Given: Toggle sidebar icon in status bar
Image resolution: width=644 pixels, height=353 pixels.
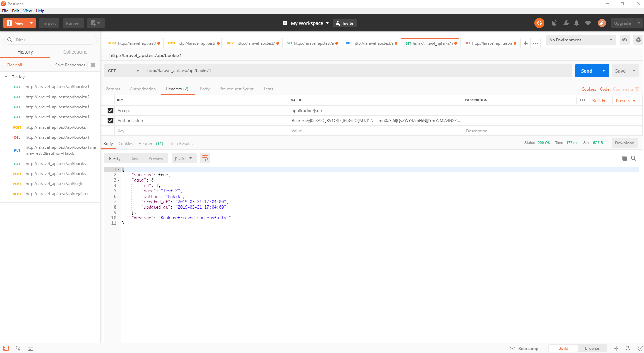Looking at the screenshot, I should click(6, 348).
